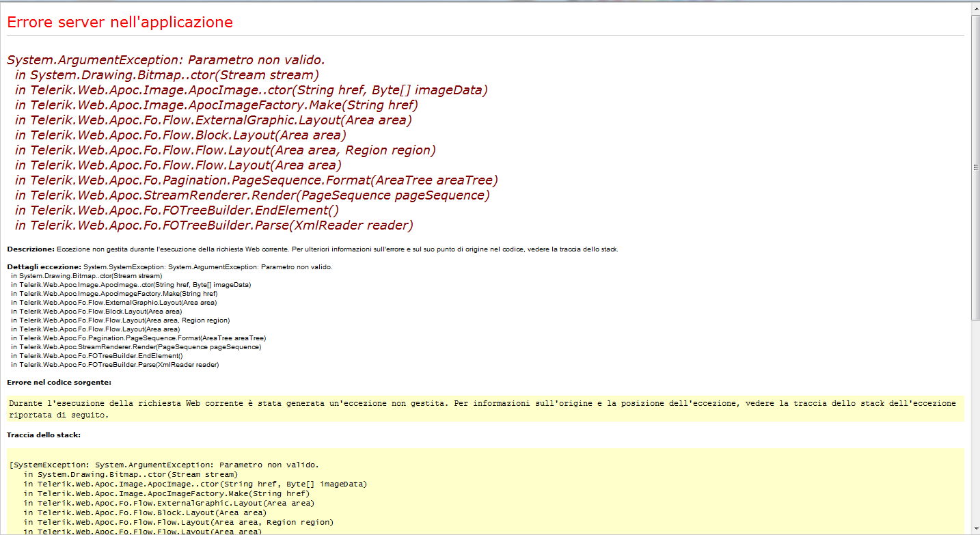Click the large italic 'StreamRenderer.Render(PageSequence pageSequence)' line
The height and width of the screenshot is (535, 980).
tap(252, 195)
